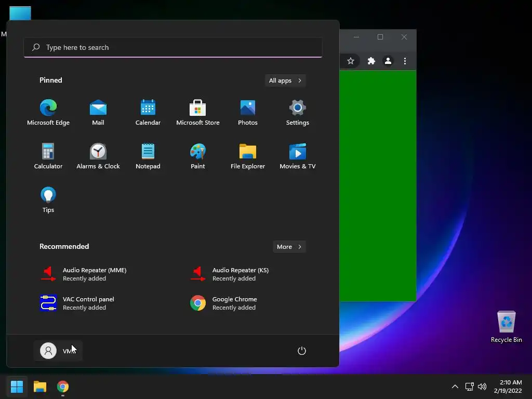Open Microsoft Edge from pinned apps

point(48,113)
